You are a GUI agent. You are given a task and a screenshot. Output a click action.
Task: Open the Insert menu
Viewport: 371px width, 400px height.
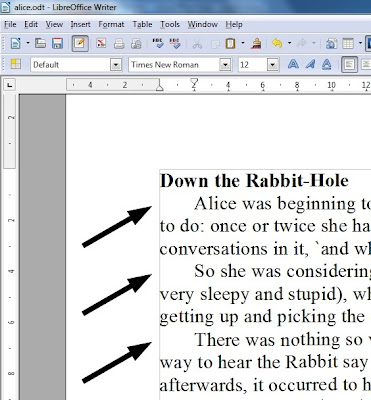click(80, 24)
